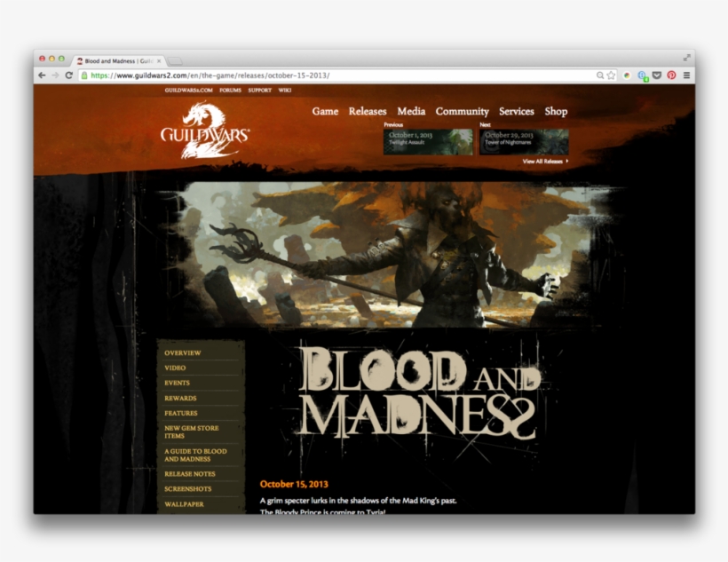Jump to the Rewards section in sidebar

tap(180, 398)
